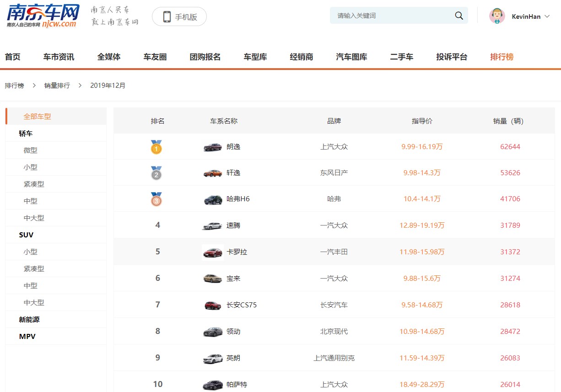Click the 上汽通用别克 brand cell
Viewport: 561px width, 392px height.
(x=334, y=358)
